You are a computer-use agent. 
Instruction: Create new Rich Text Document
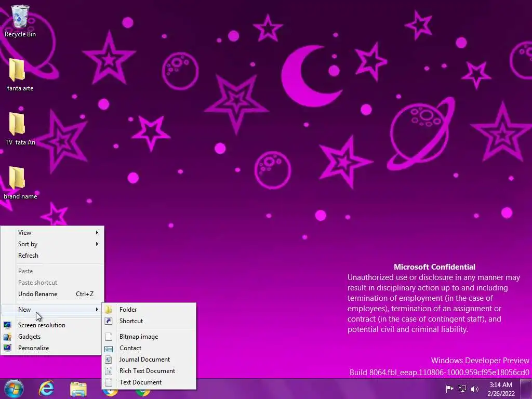tap(149, 371)
